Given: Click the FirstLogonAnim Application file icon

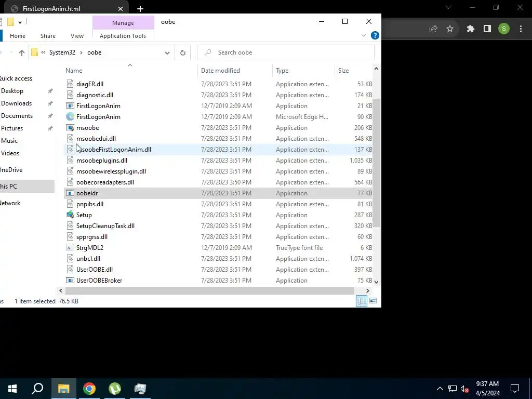Looking at the screenshot, I should 70,106.
